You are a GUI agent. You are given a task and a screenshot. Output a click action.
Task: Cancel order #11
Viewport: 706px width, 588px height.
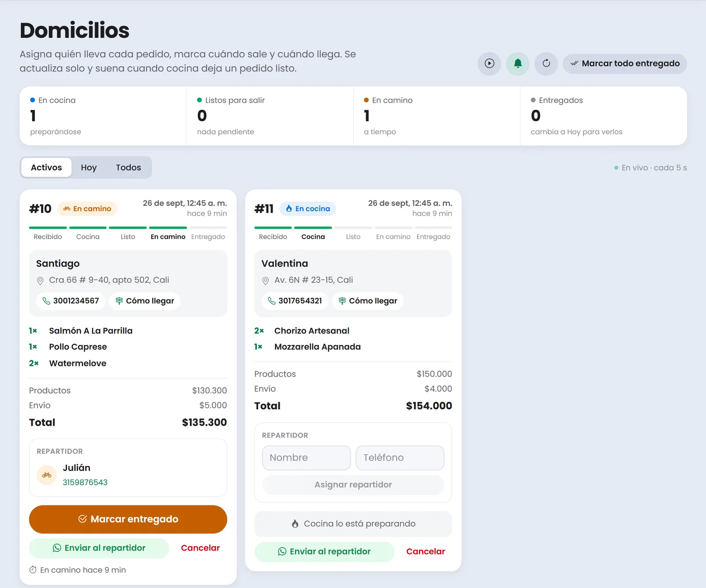426,551
